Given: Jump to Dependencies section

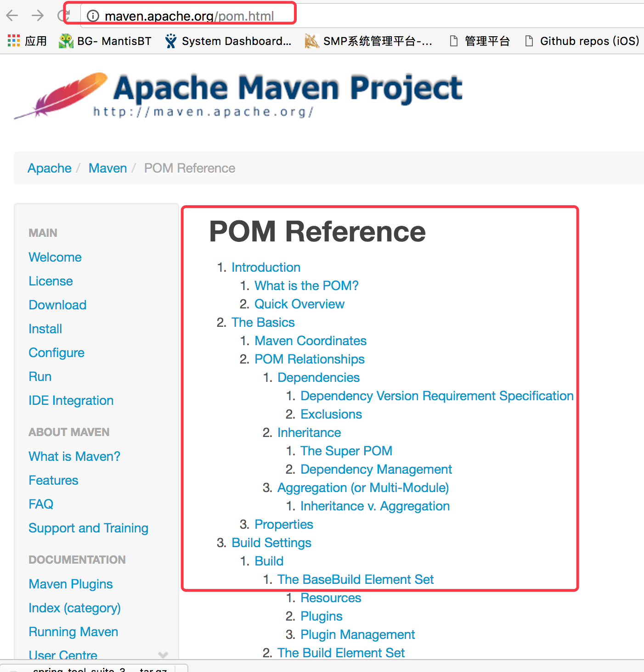Looking at the screenshot, I should [x=318, y=377].
